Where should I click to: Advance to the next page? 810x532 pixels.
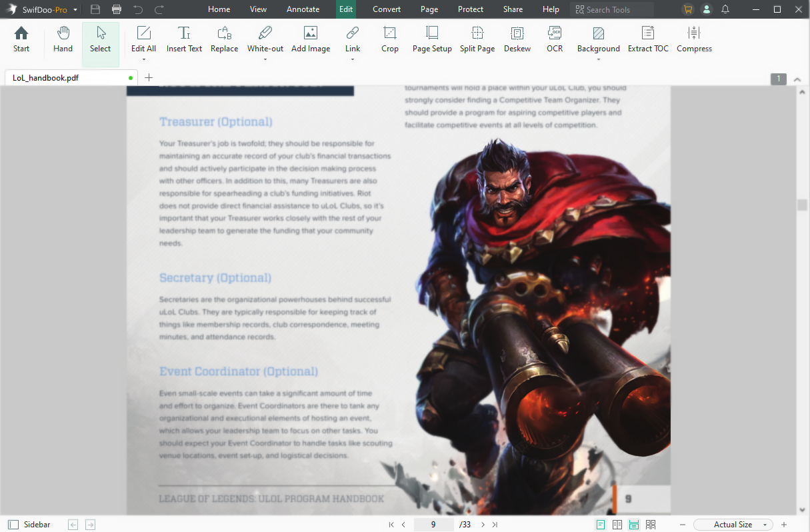tap(483, 525)
